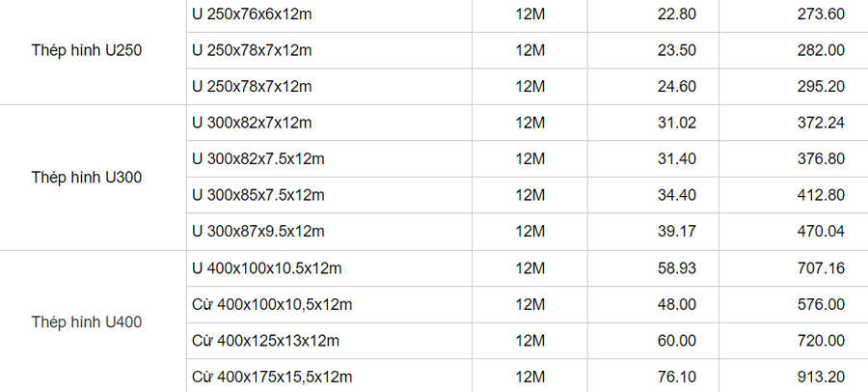Select the 31.02 unit weight cell
The image size is (868, 392).
[676, 123]
